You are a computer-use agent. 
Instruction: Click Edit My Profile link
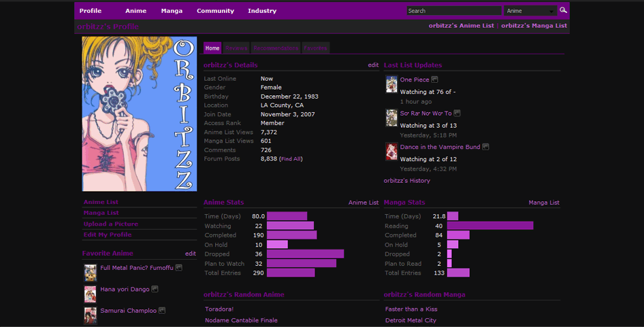click(x=108, y=235)
